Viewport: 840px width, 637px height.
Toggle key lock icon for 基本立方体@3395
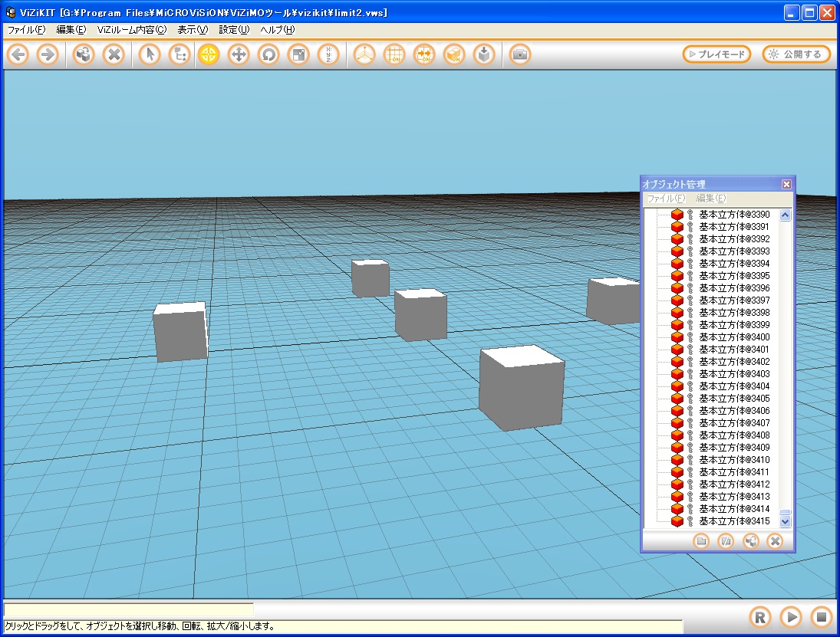tap(690, 276)
